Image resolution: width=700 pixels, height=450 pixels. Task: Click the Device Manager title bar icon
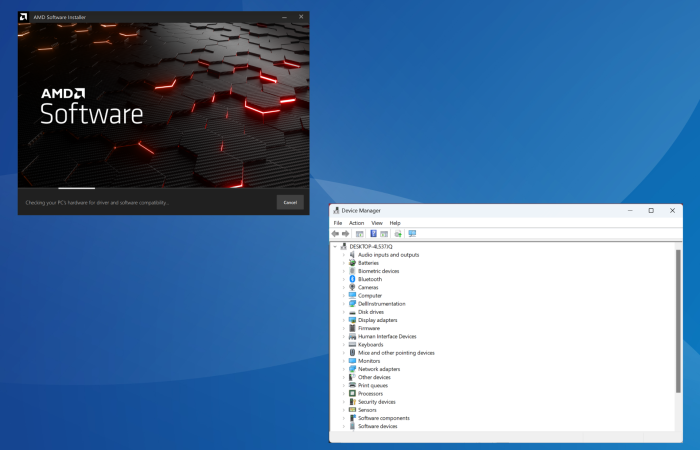[x=336, y=210]
